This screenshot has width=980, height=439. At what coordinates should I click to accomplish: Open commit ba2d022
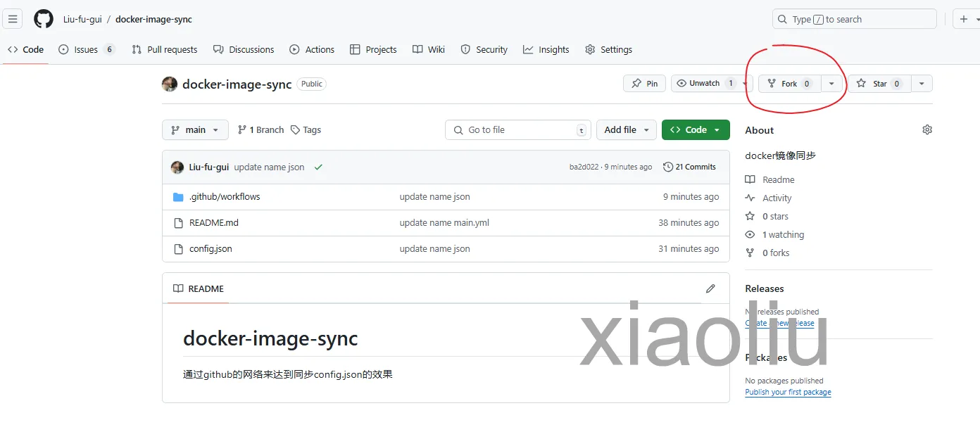click(584, 167)
